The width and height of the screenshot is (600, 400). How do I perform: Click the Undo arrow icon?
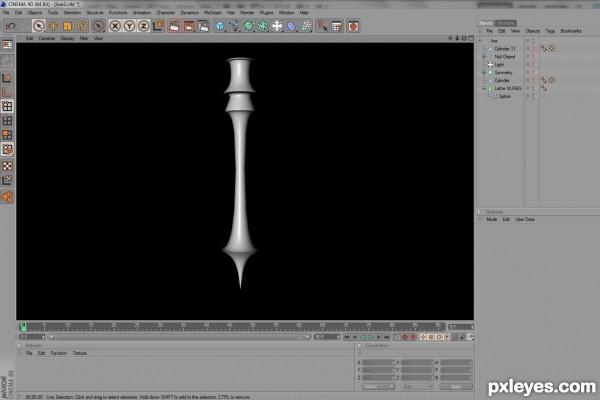tap(10, 26)
